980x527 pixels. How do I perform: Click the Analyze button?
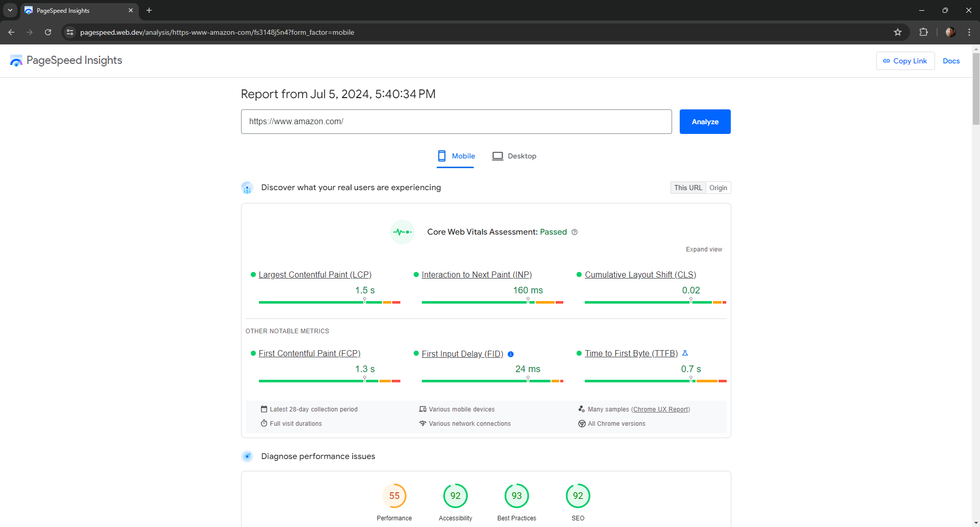(705, 122)
